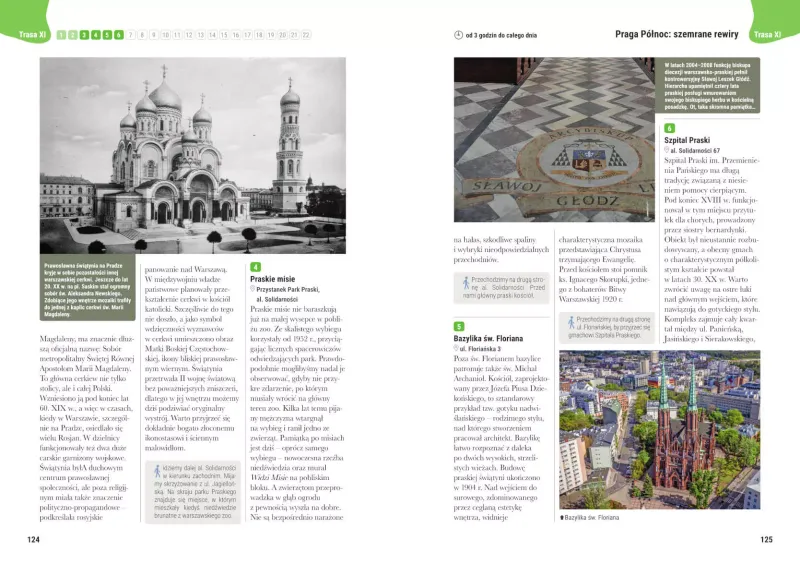Click the green number 6 badge above Szpital Praski
The image size is (800, 576).
(669, 128)
